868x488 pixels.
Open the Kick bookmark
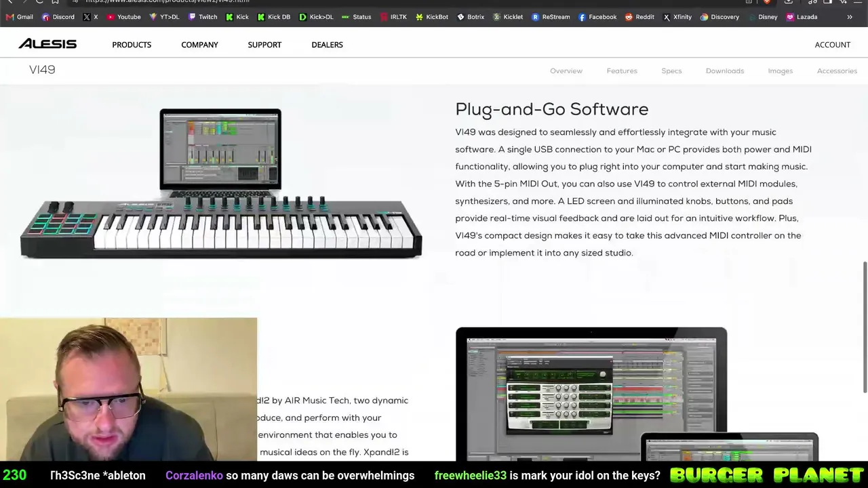(x=237, y=17)
